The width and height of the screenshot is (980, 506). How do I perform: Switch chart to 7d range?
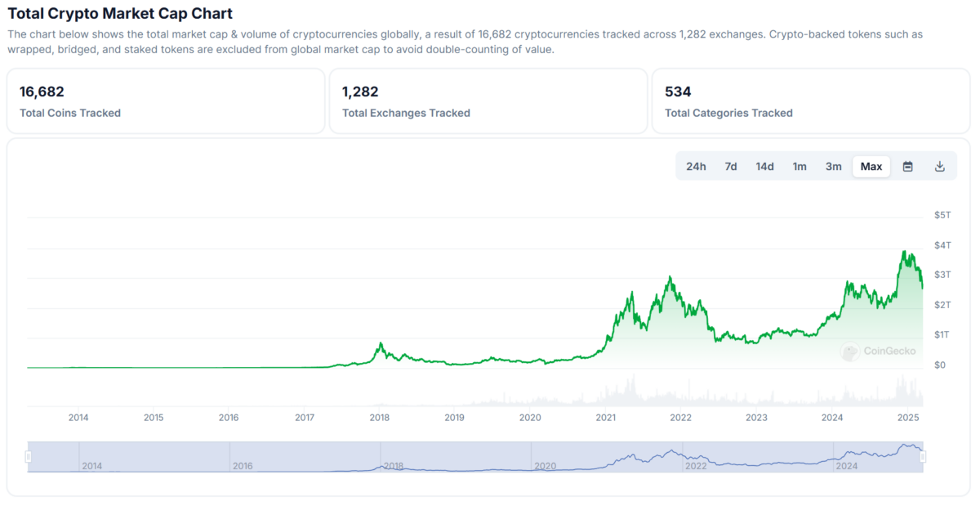pyautogui.click(x=731, y=167)
